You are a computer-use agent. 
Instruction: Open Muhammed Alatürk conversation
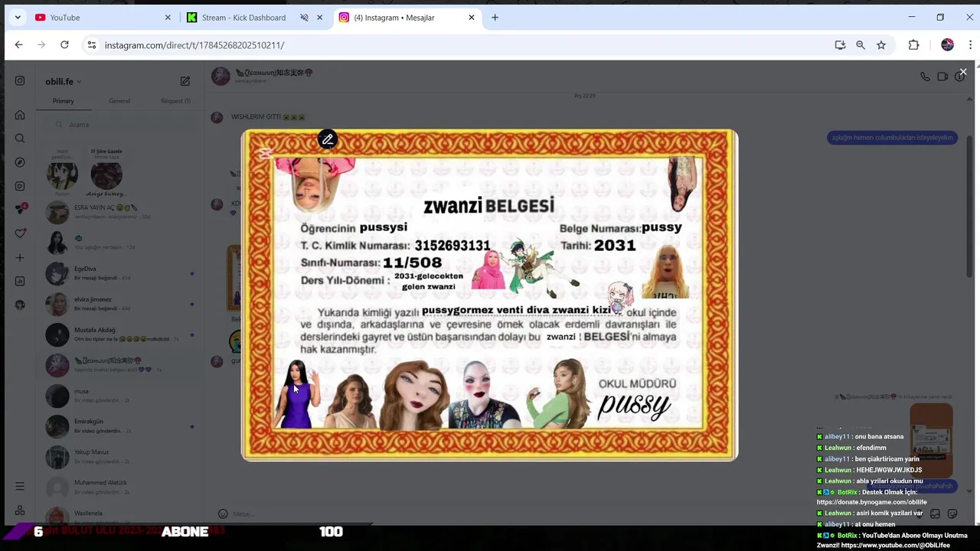point(119,487)
